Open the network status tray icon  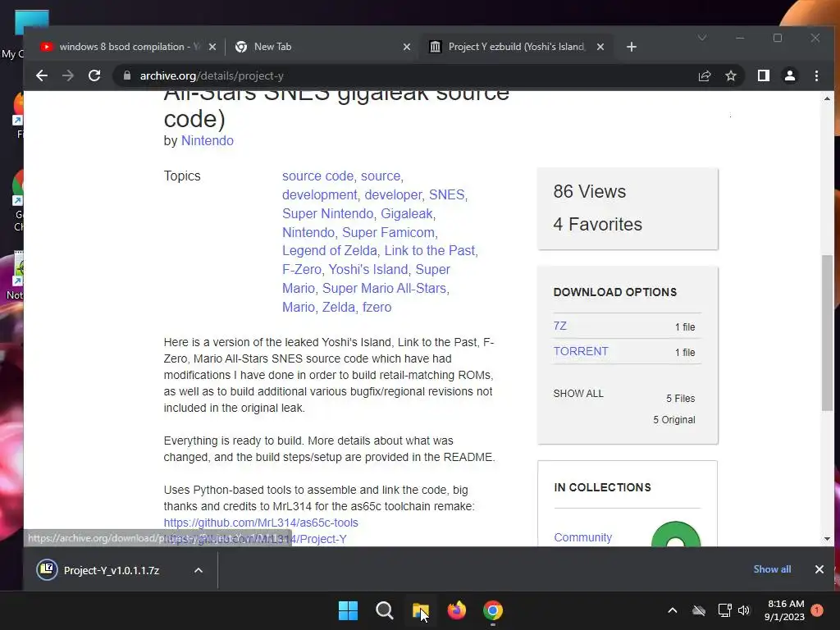pyautogui.click(x=724, y=610)
